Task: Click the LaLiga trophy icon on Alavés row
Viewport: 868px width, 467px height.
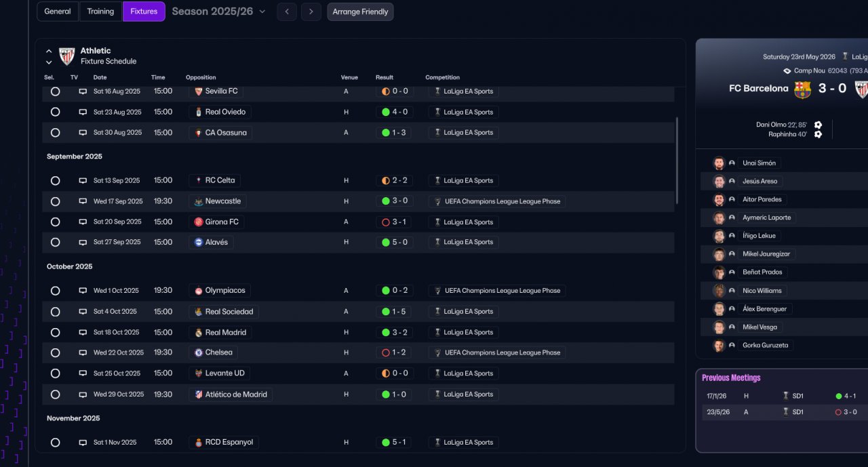Action: 437,242
